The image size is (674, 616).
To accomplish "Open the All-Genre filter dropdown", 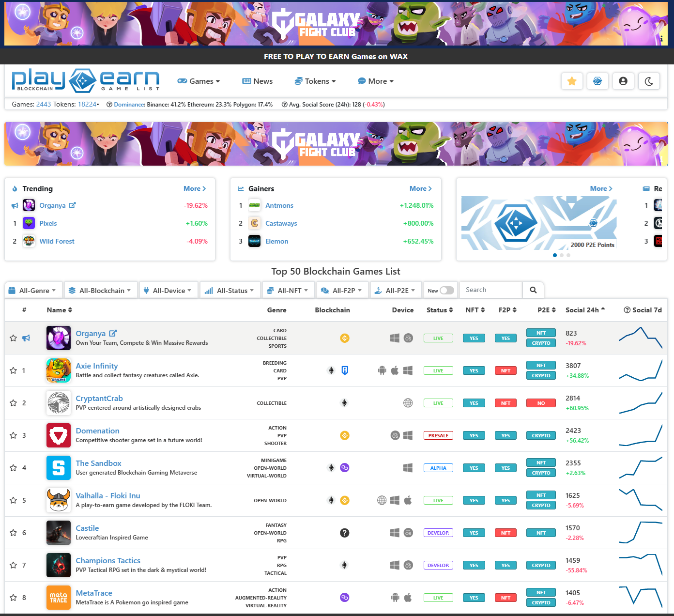I will (x=33, y=291).
